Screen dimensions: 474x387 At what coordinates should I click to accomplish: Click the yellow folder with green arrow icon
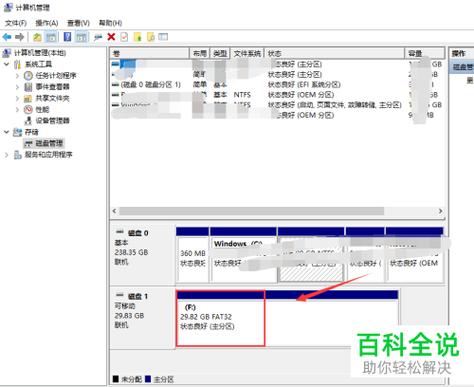137,37
